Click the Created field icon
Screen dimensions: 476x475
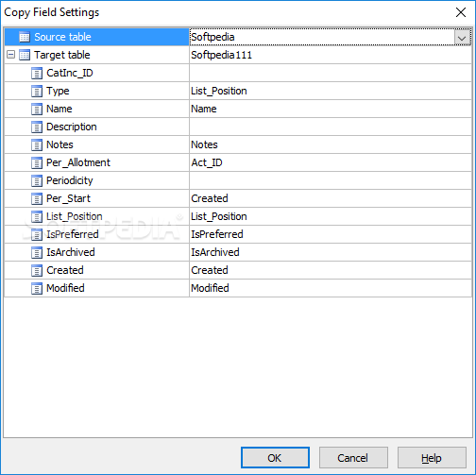point(37,270)
